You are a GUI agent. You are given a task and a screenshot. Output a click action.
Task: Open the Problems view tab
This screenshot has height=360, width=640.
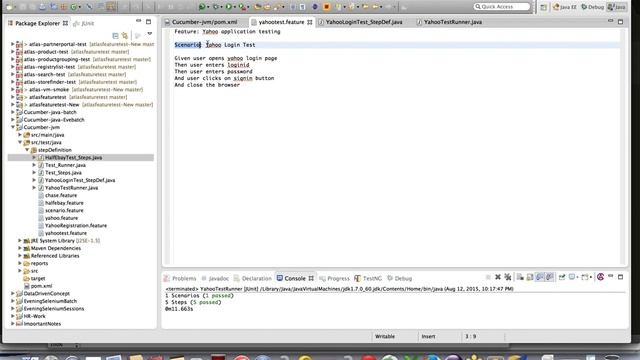[x=180, y=278]
